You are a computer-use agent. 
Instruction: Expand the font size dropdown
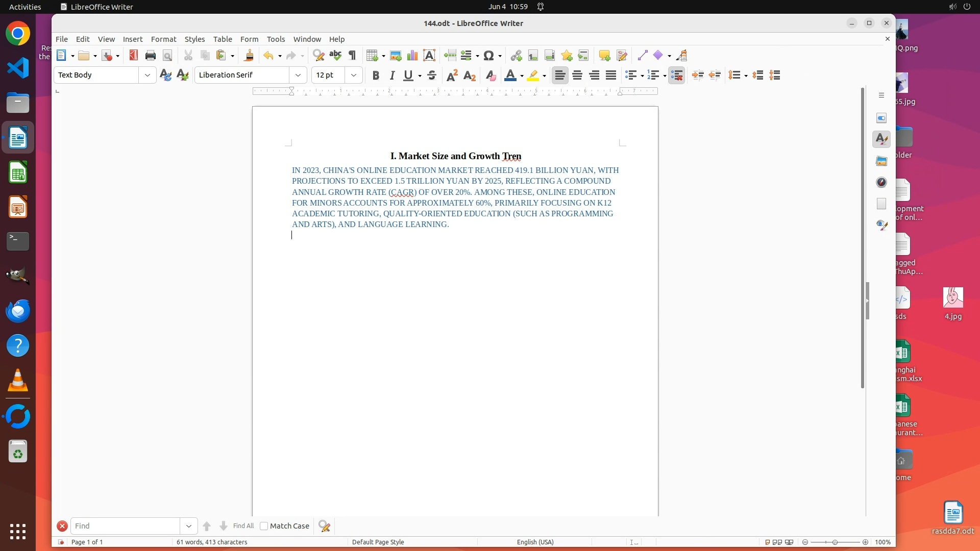[x=354, y=75]
